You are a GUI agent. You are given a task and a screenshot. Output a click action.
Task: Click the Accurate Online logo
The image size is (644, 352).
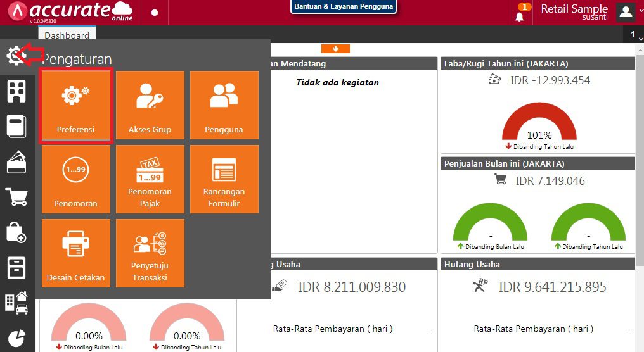pyautogui.click(x=70, y=12)
